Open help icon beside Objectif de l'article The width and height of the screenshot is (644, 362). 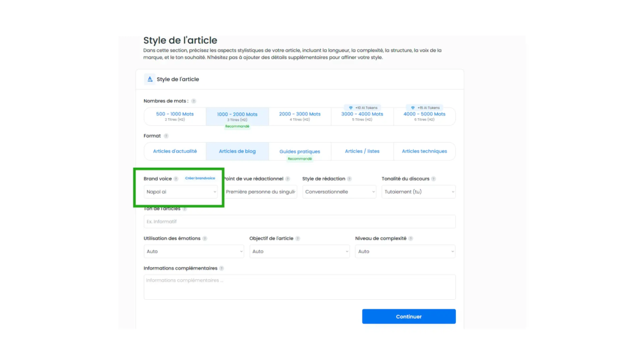(297, 238)
